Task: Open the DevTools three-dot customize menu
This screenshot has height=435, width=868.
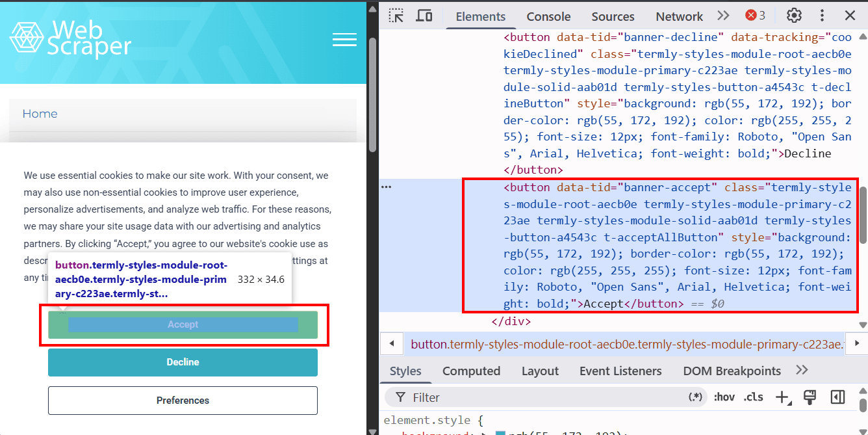Action: 822,16
